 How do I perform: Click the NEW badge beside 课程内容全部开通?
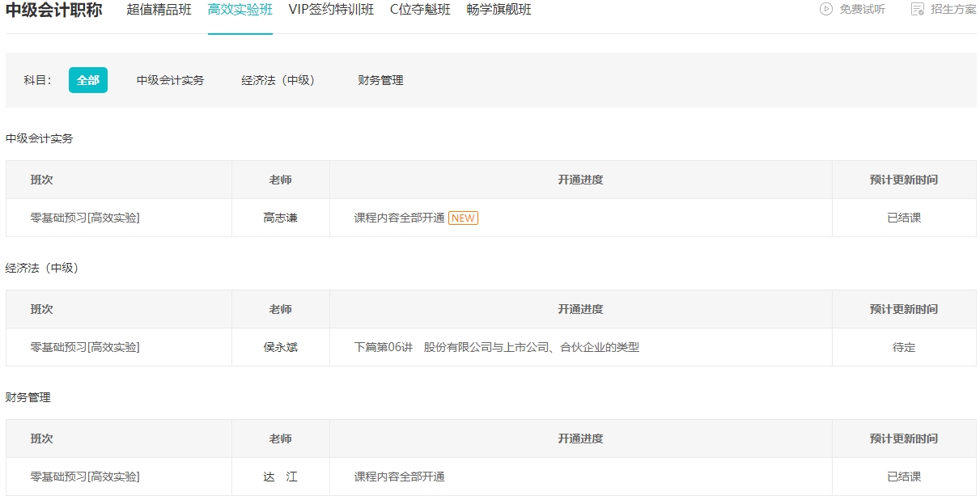point(463,218)
